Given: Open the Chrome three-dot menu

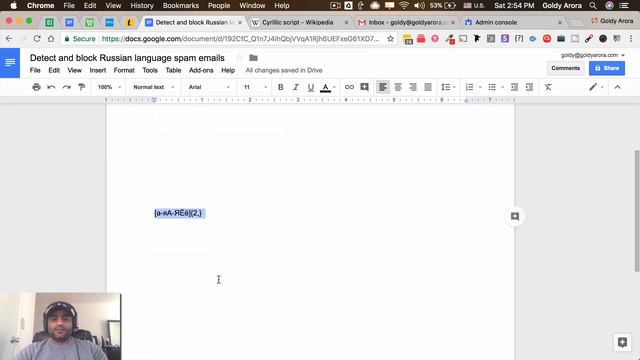Looking at the screenshot, I should coord(631,39).
